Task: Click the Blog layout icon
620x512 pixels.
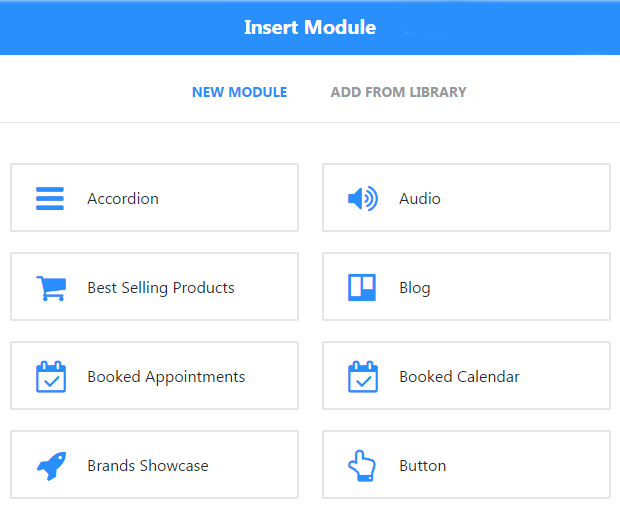Action: (362, 287)
